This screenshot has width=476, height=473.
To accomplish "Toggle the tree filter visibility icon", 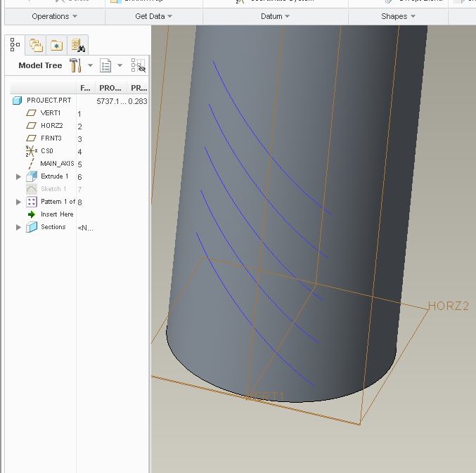I will [138, 65].
